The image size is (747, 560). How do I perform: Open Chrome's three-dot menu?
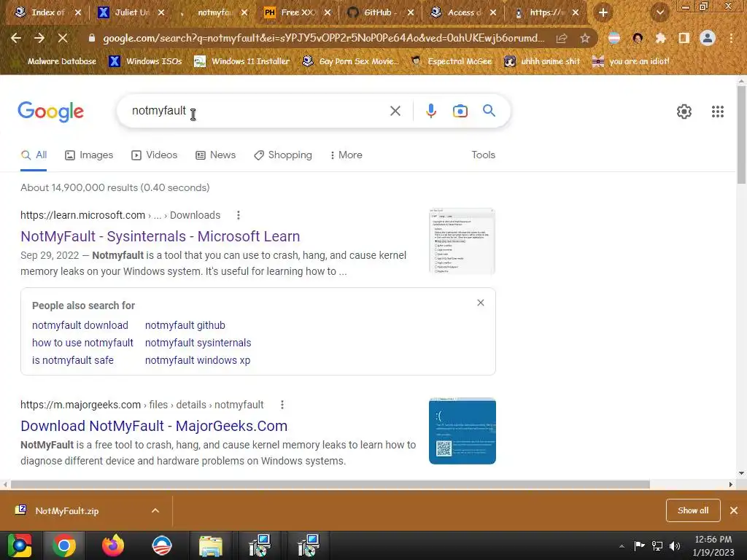pos(731,38)
